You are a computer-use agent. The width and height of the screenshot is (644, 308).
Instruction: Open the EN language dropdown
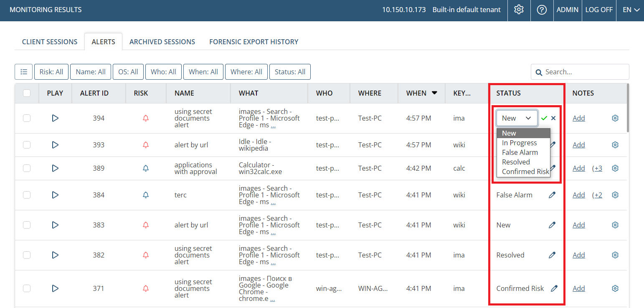631,10
